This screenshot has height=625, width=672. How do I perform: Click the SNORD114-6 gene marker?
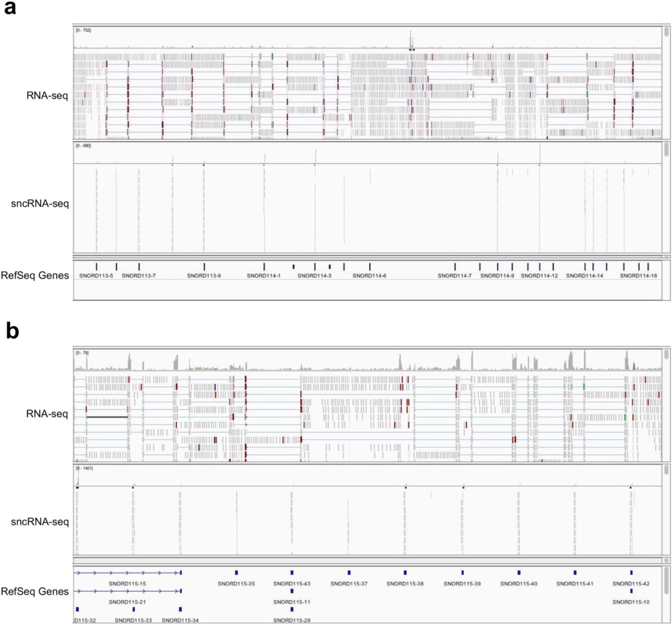tap(370, 267)
